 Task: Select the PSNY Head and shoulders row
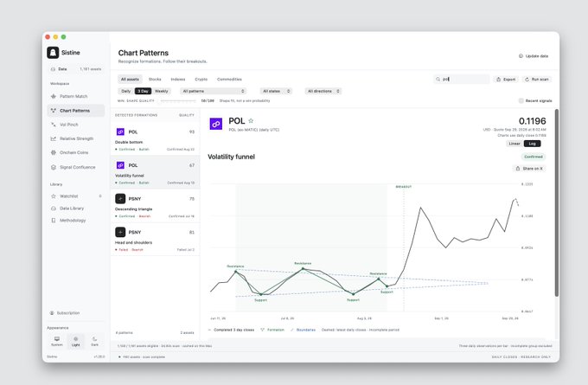(x=155, y=240)
